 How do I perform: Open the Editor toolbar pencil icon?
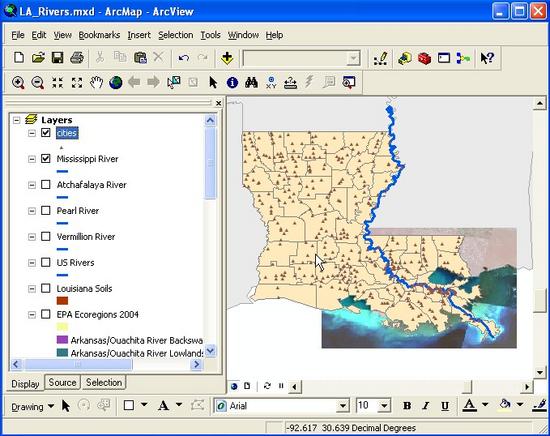coord(381,58)
